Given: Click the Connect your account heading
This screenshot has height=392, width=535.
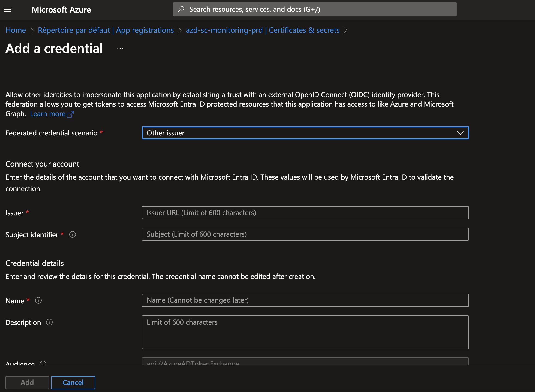Looking at the screenshot, I should (x=42, y=164).
